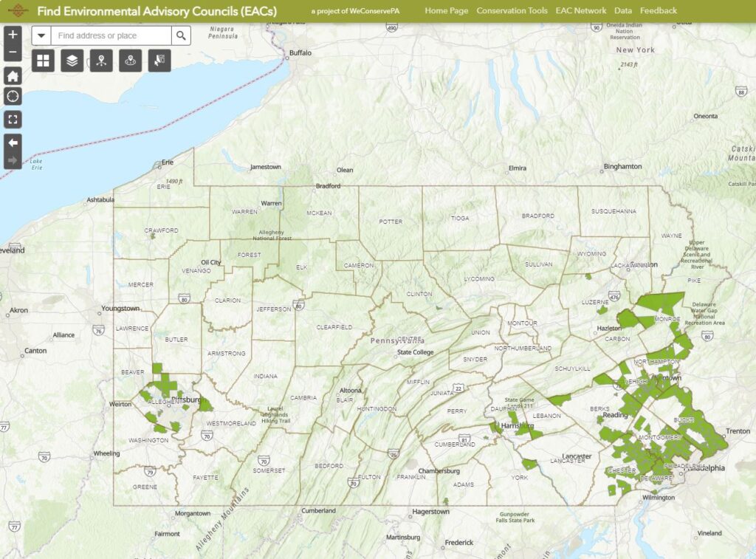The width and height of the screenshot is (756, 559).
Task: Open the map Legend tool
Action: click(101, 61)
